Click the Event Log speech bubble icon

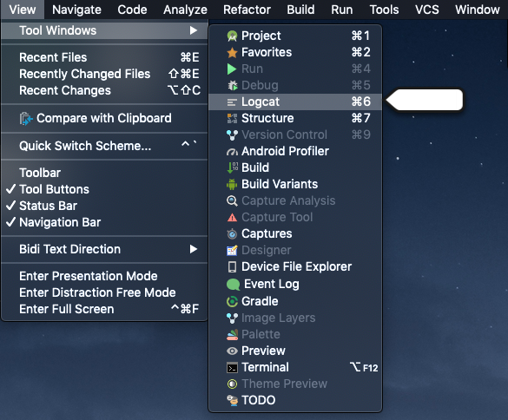pyautogui.click(x=233, y=285)
